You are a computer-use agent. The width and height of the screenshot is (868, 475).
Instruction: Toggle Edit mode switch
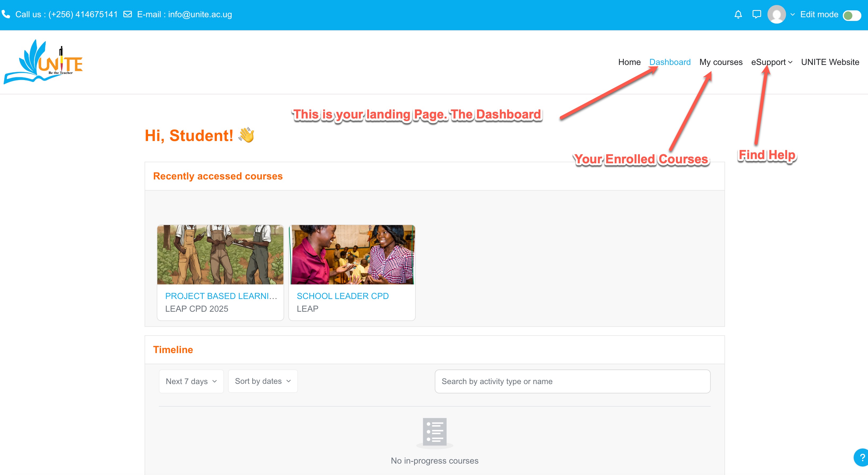(x=852, y=15)
